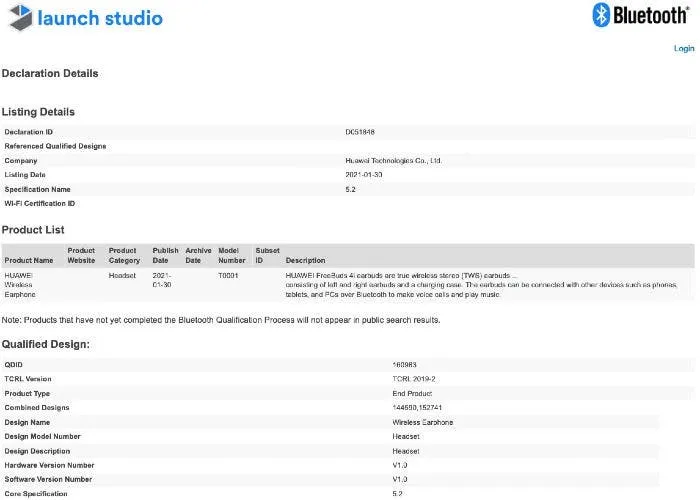Click the Bluetooth rune symbol icon
This screenshot has height=500, width=700.
601,15
